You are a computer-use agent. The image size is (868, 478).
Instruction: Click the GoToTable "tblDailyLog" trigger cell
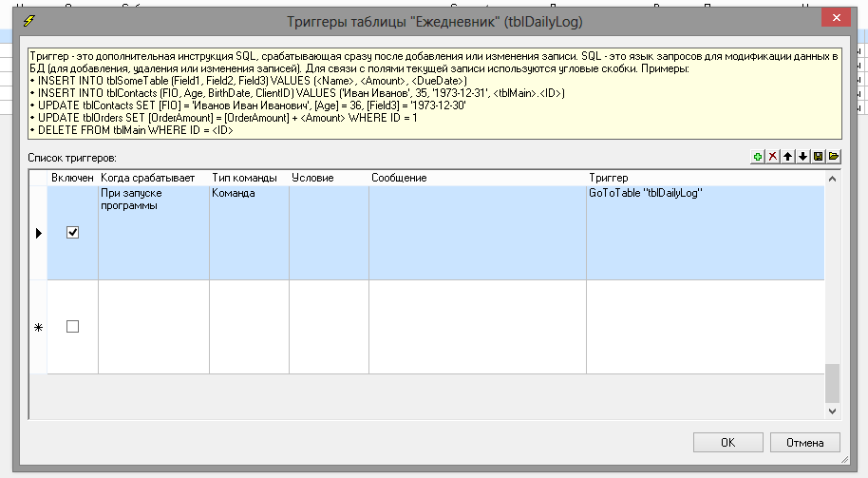click(x=705, y=233)
